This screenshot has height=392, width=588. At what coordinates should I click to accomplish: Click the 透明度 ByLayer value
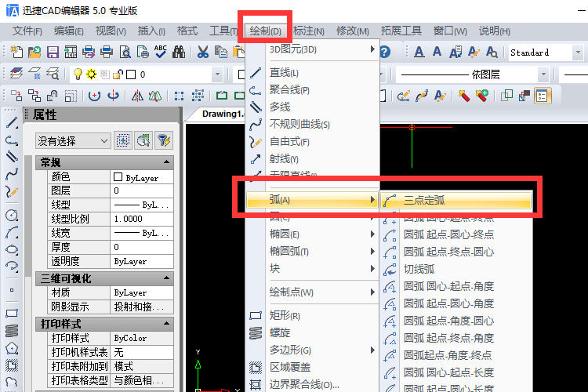pos(142,261)
